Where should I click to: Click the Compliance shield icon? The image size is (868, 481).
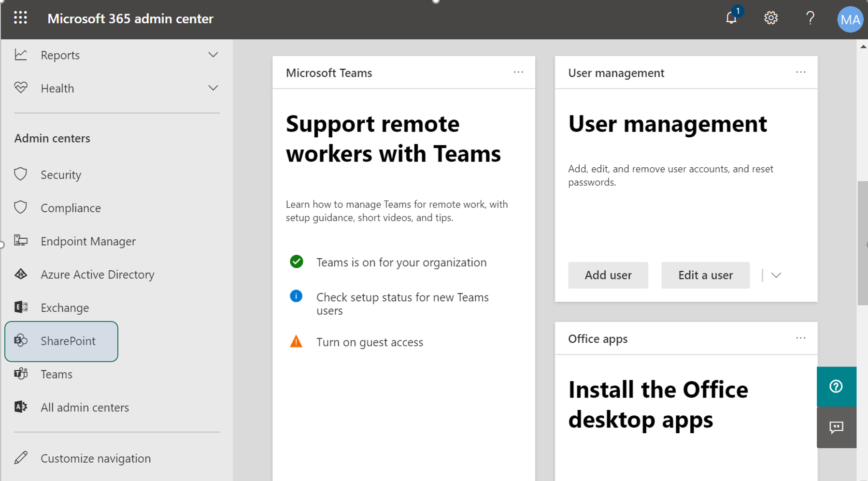coord(20,207)
